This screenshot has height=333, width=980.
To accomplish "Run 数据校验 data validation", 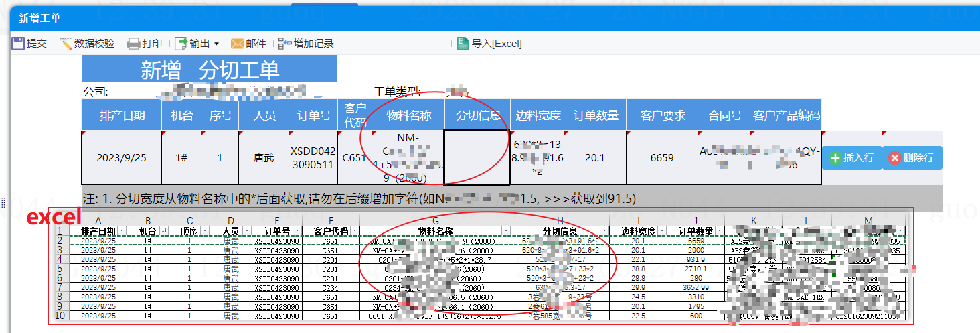I will click(87, 44).
